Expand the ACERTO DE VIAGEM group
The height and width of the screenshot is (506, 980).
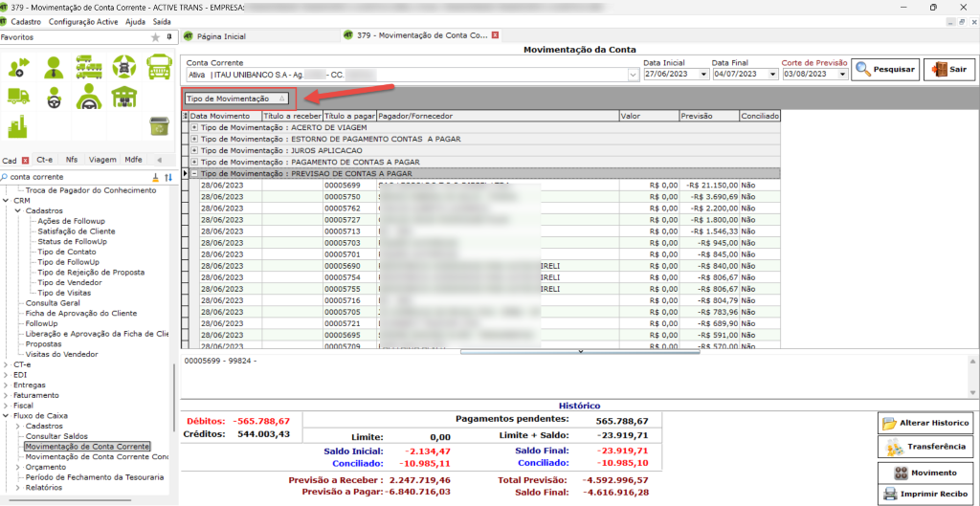pyautogui.click(x=194, y=127)
